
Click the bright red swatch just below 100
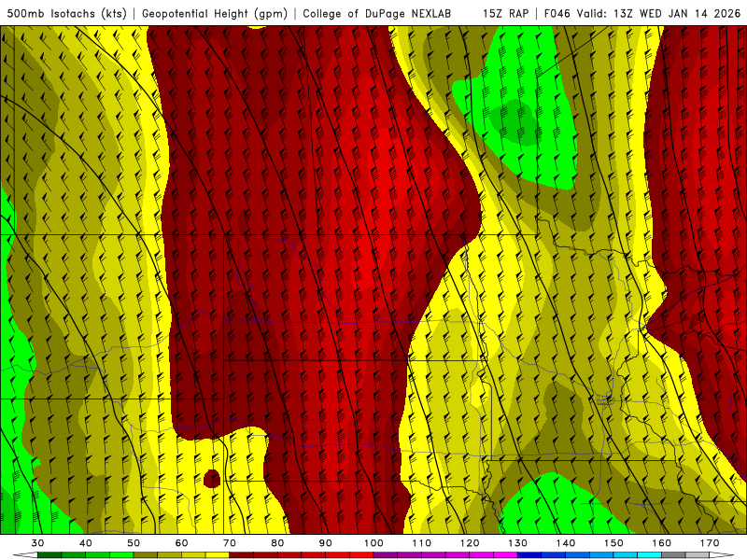361,555
